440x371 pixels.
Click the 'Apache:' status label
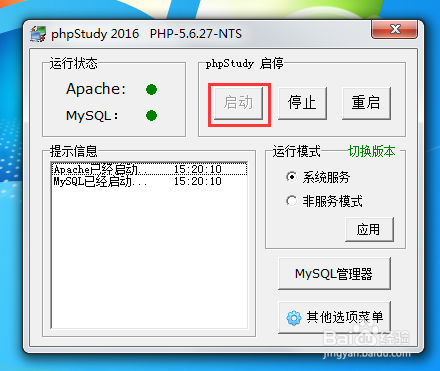coord(96,89)
